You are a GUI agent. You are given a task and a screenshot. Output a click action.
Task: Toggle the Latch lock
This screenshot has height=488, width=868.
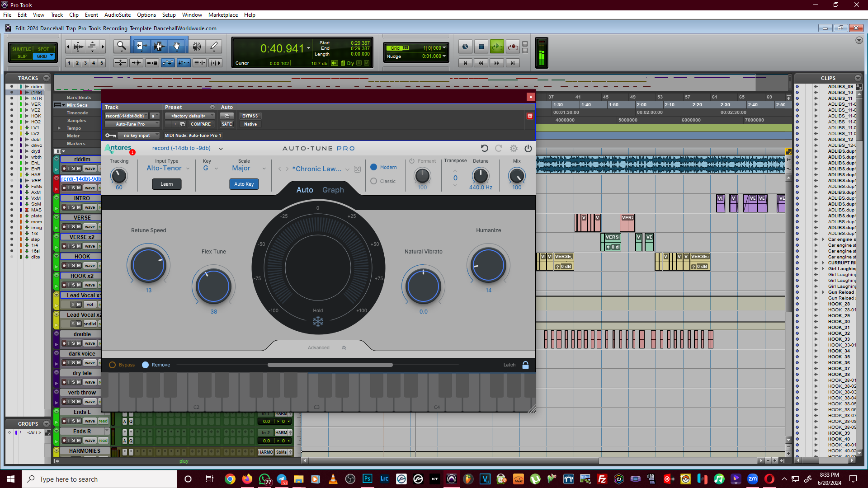pos(525,365)
